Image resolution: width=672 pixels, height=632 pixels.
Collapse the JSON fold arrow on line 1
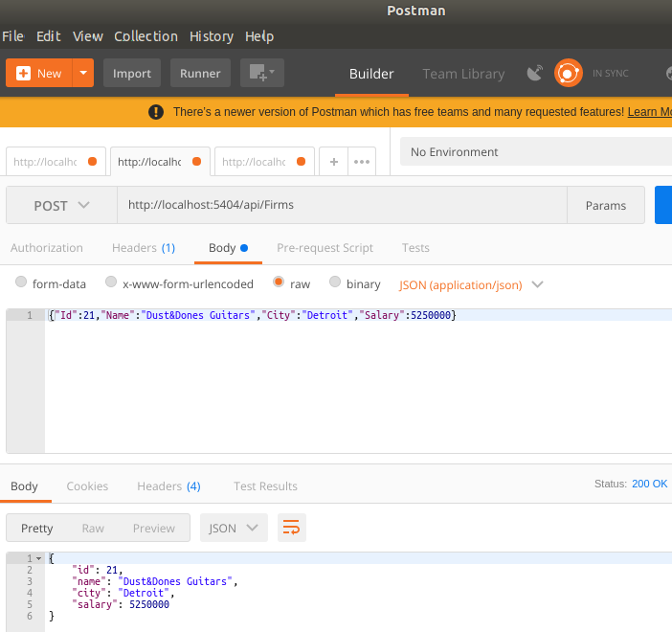click(x=38, y=558)
